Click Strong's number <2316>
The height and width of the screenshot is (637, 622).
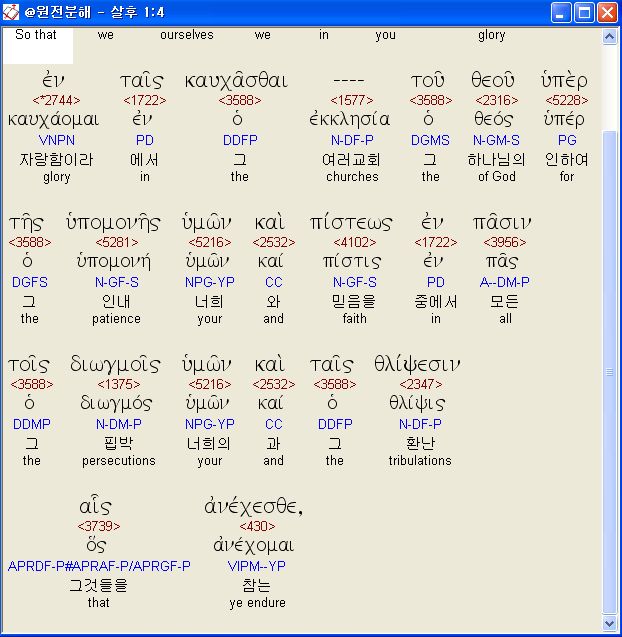(497, 100)
